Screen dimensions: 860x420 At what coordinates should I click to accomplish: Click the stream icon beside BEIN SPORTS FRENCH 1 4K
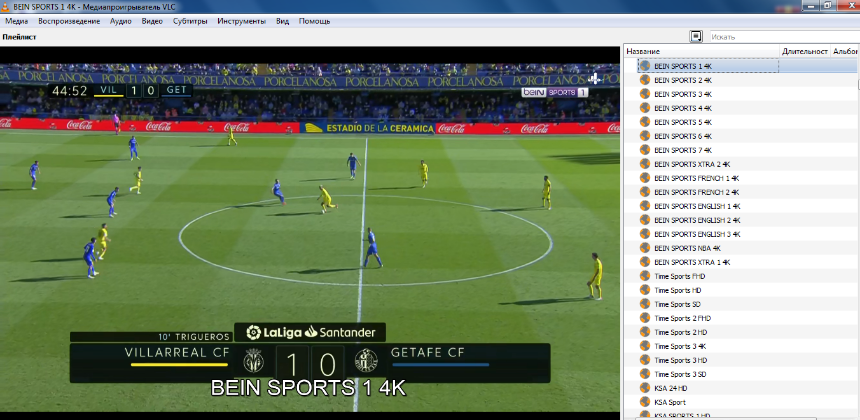[645, 178]
